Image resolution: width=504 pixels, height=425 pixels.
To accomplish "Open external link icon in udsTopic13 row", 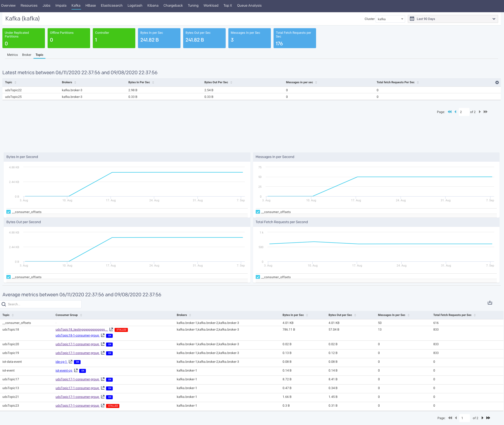I will click(x=103, y=388).
